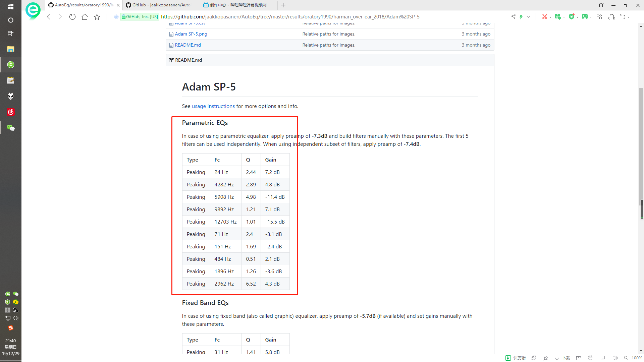Toggle the rocket accelerator in the status bar
The height and width of the screenshot is (362, 644).
coord(546,358)
